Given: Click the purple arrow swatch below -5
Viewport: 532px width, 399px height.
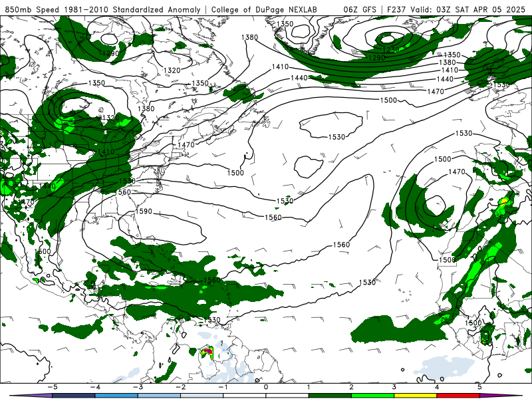Looking at the screenshot, I should [31, 396].
